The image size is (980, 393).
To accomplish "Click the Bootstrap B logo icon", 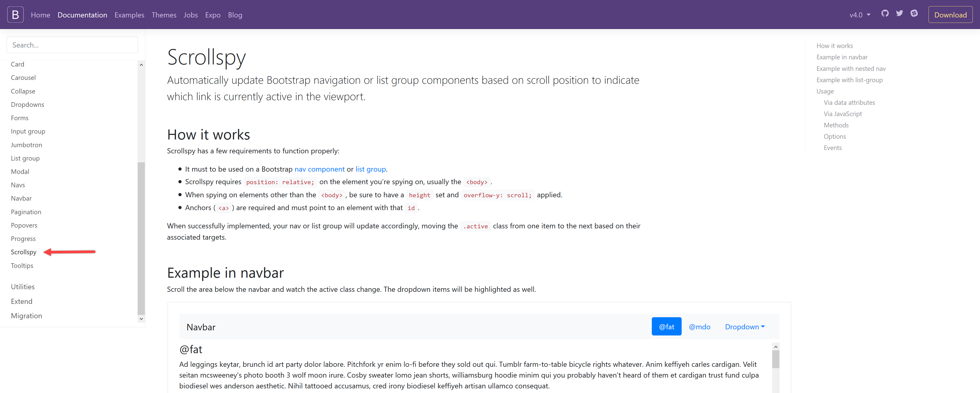I will [15, 14].
